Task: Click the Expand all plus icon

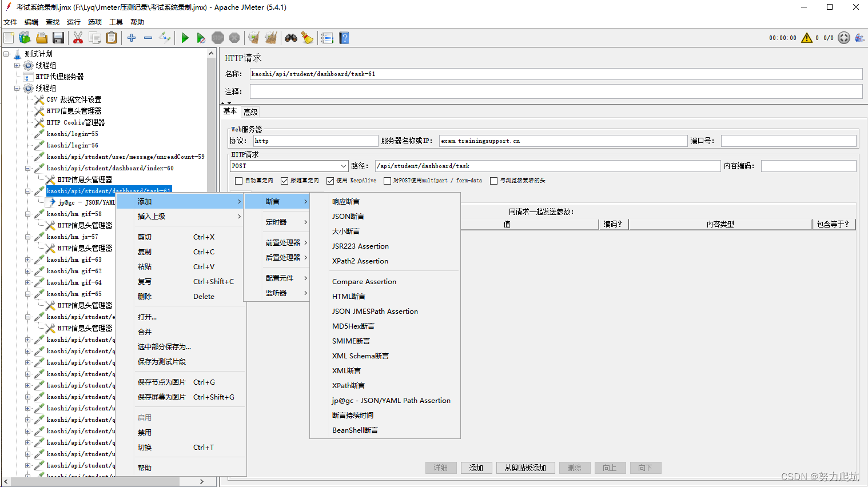Action: pos(132,38)
